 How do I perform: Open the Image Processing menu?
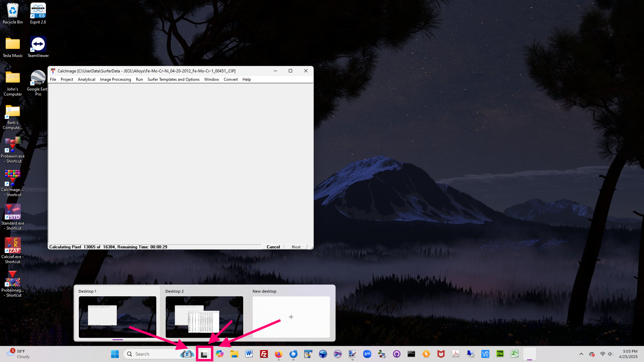pos(115,79)
